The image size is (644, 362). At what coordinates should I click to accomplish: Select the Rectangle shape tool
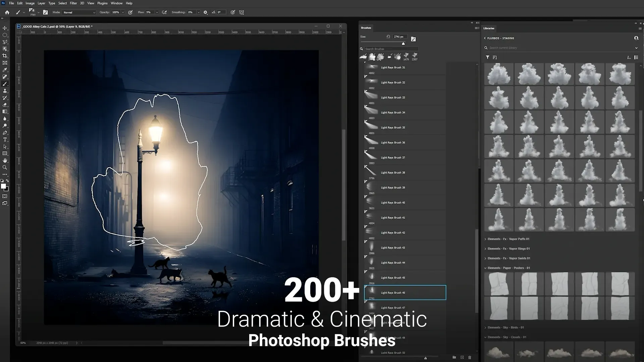click(5, 154)
